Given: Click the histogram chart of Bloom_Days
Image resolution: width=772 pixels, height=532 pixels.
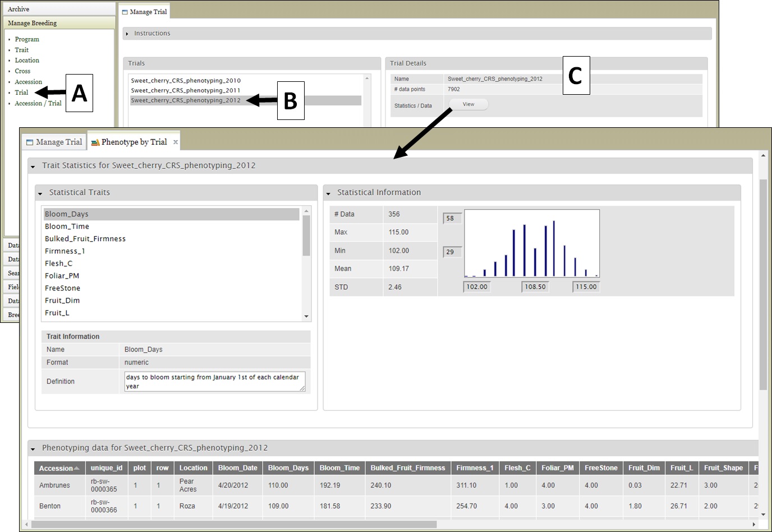Looking at the screenshot, I should [x=532, y=243].
